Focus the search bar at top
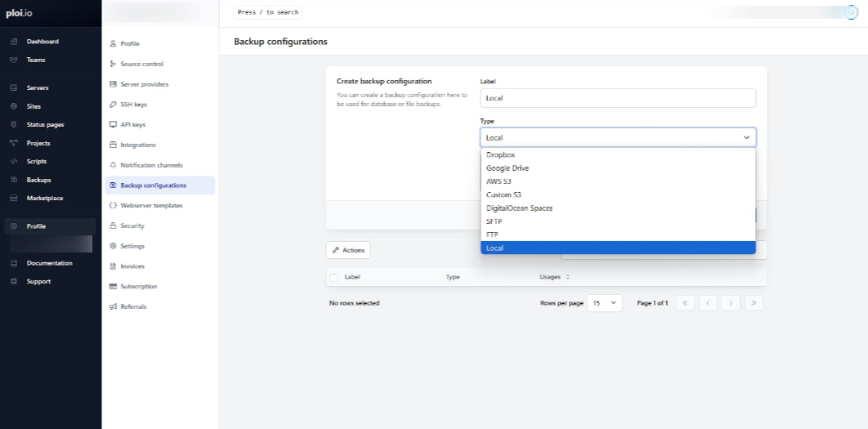The image size is (868, 429). [x=268, y=12]
